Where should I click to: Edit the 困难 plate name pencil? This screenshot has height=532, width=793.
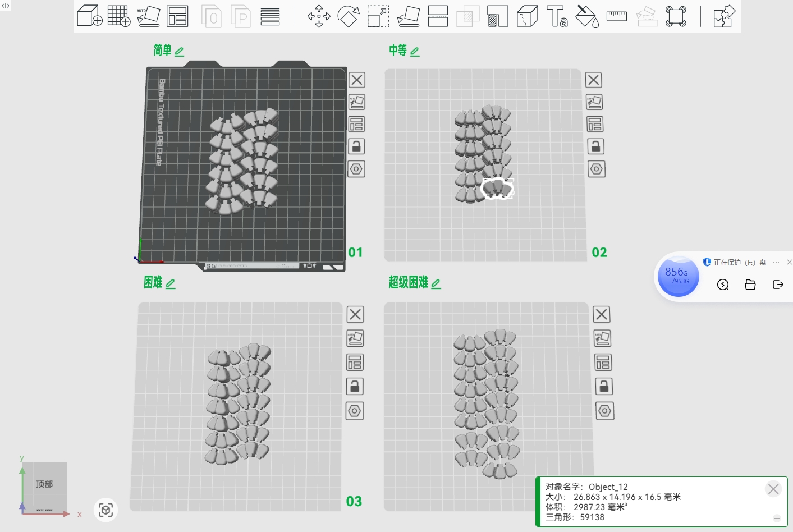click(171, 284)
